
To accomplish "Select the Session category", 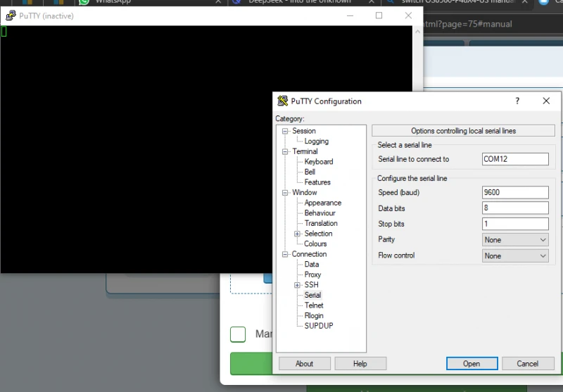I will (x=304, y=131).
